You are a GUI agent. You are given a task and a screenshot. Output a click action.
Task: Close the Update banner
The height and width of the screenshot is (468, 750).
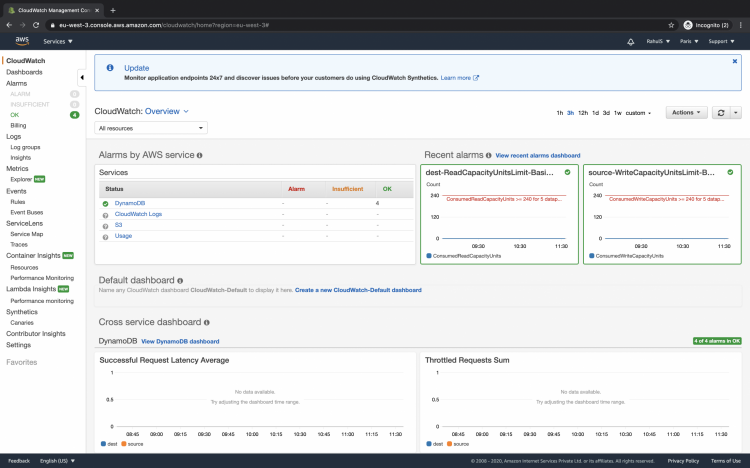point(735,61)
